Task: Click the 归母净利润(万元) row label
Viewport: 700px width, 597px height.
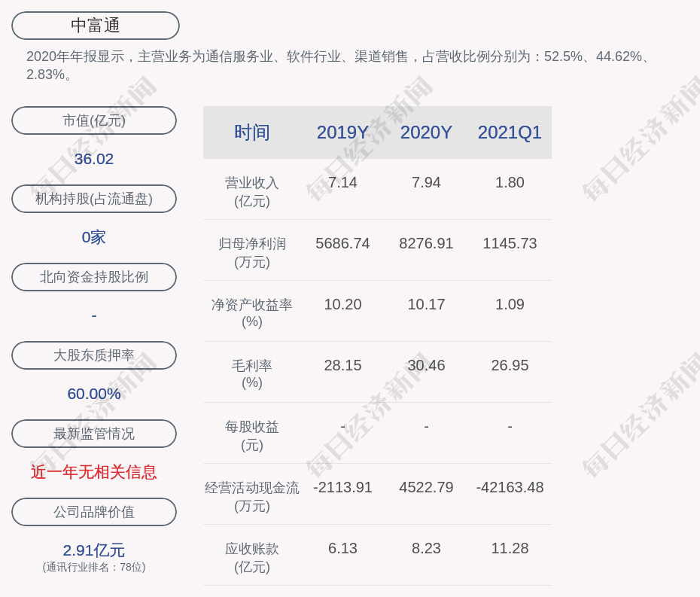Action: pyautogui.click(x=252, y=253)
